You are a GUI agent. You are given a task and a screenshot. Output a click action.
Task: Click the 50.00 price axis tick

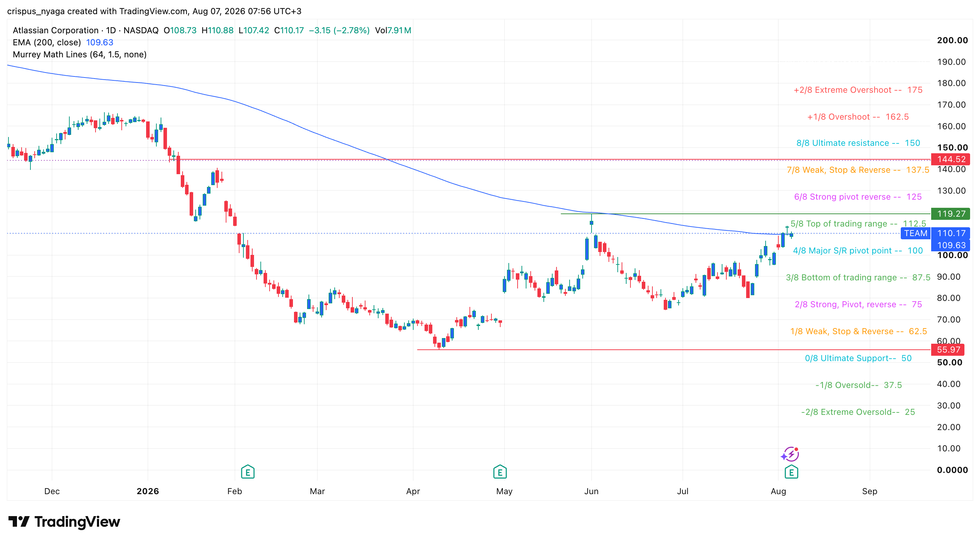[950, 362]
